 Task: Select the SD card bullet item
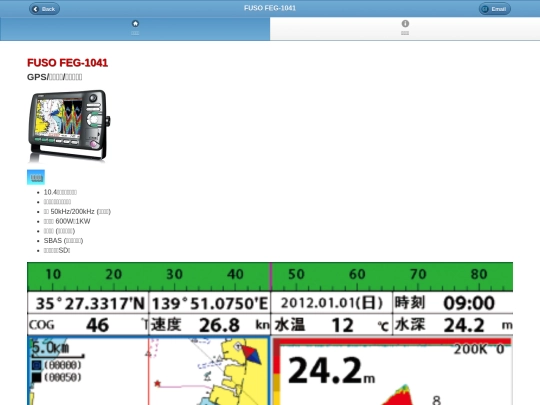click(57, 250)
